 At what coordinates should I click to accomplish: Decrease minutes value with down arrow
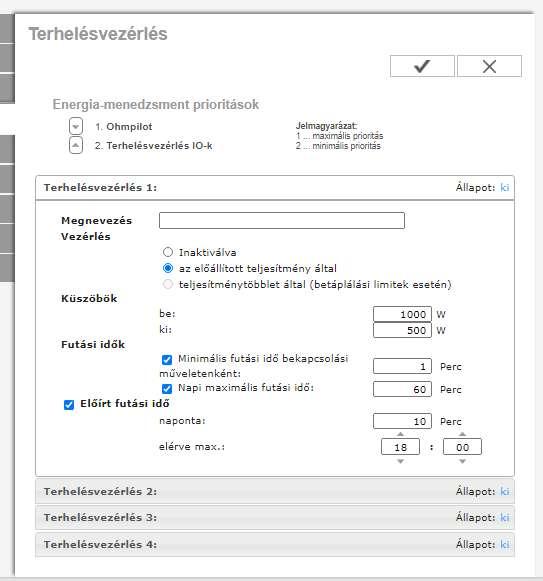[462, 461]
